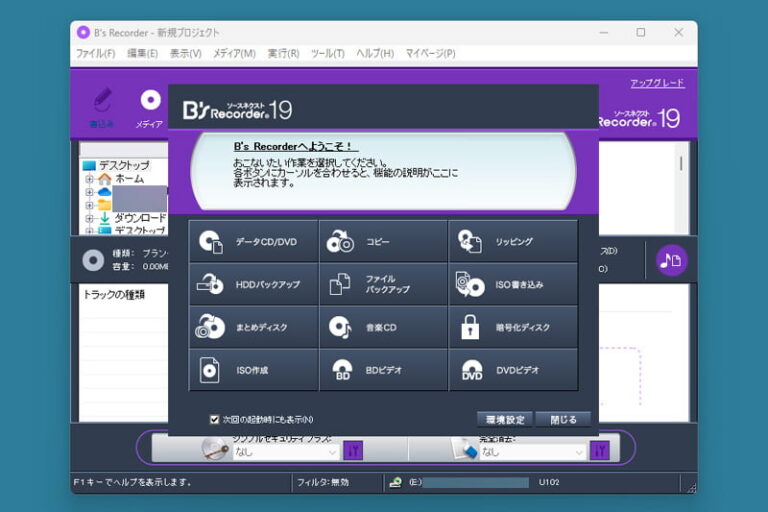
Task: Click the drive E capacity progress bar
Action: 476,483
